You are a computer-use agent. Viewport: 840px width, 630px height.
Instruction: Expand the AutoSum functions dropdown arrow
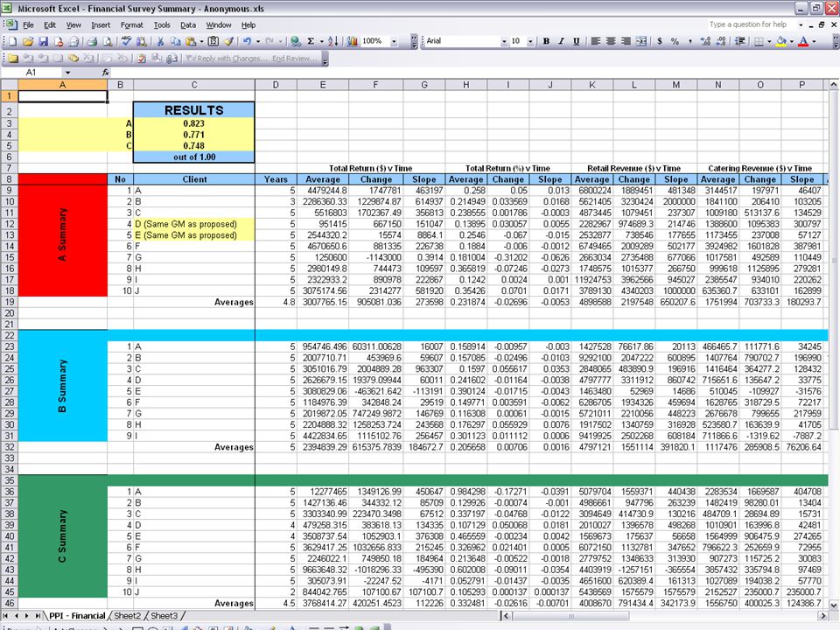coord(321,41)
